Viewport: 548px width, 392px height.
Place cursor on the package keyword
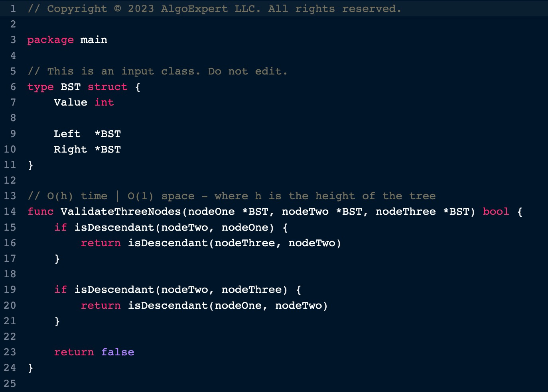pos(50,40)
